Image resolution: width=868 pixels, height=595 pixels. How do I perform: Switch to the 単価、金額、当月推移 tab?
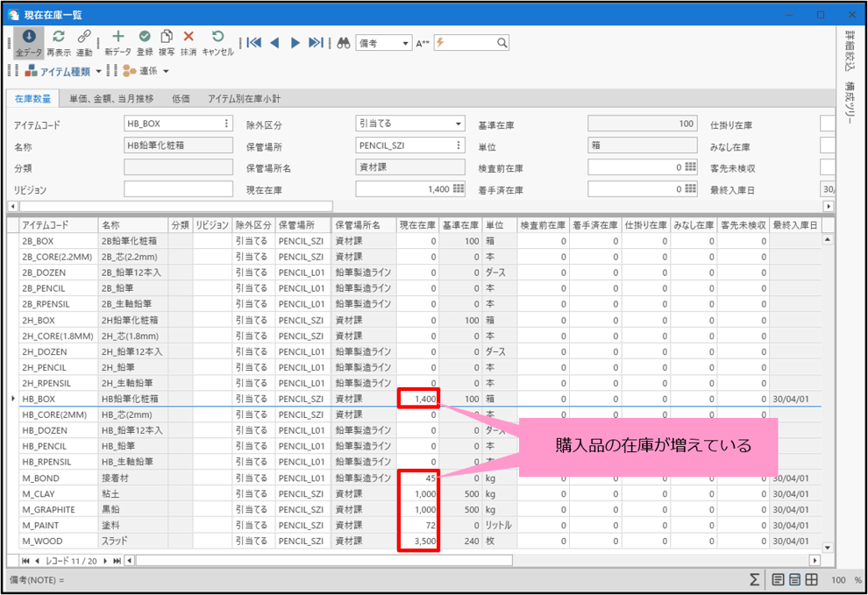[x=111, y=99]
